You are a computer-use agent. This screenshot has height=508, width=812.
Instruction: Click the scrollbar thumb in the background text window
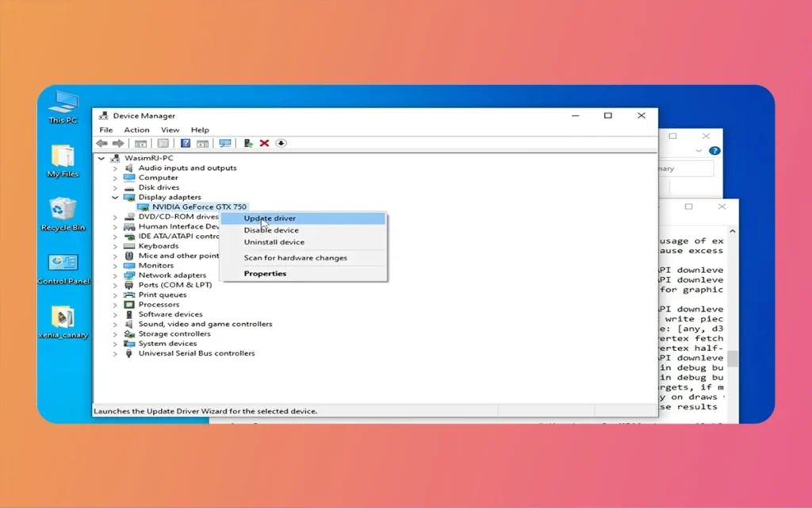coord(733,359)
